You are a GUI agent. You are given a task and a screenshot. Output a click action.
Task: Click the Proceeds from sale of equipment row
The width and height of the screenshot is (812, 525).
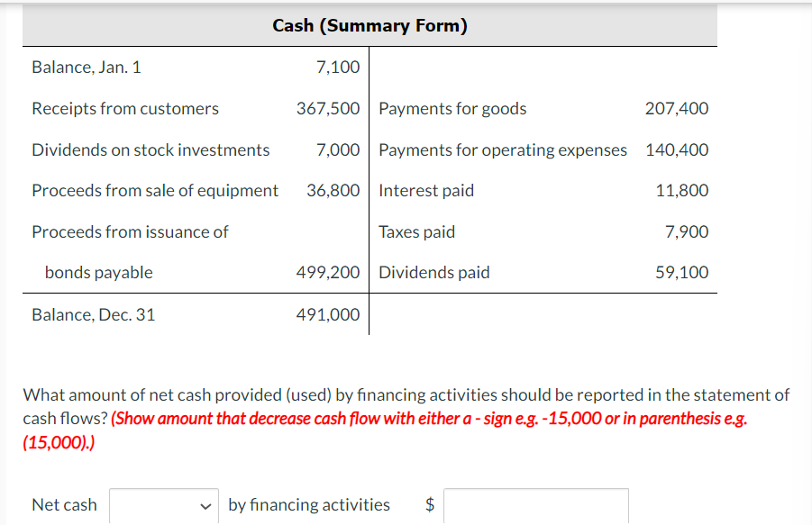coord(154,190)
